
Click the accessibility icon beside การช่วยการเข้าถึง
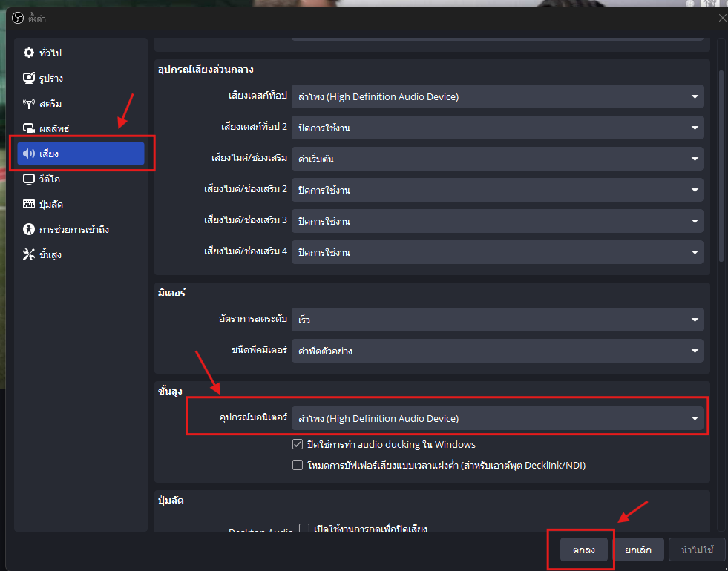(29, 229)
